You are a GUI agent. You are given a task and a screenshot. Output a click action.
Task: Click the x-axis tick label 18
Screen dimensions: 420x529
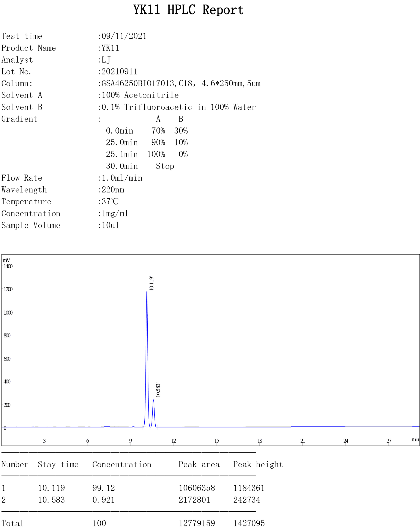click(260, 441)
